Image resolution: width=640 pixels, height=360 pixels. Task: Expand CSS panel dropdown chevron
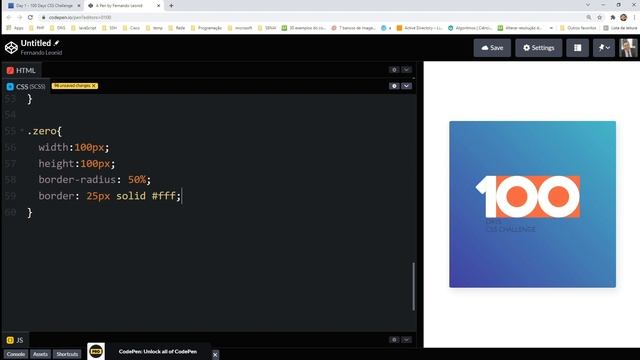tap(406, 86)
